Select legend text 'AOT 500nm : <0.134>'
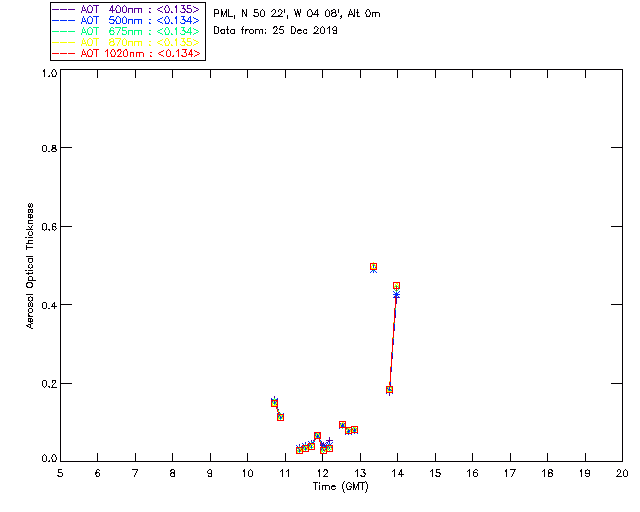 140,20
